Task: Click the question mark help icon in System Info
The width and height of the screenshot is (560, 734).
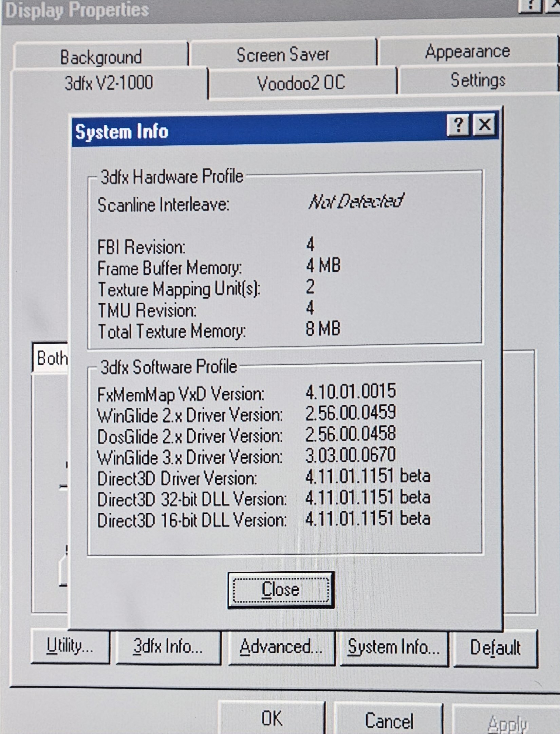Action: [x=458, y=125]
